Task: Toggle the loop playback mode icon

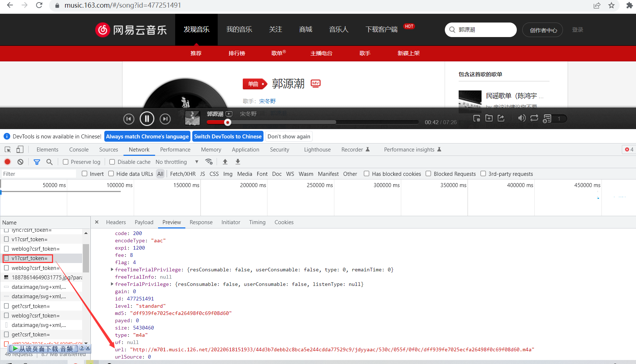Action: (534, 118)
